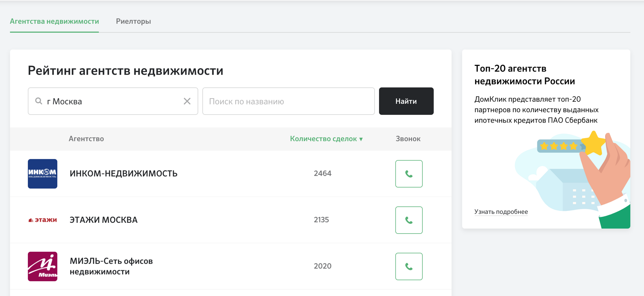This screenshot has height=296, width=644.
Task: Select the deal count 2135
Action: click(321, 220)
